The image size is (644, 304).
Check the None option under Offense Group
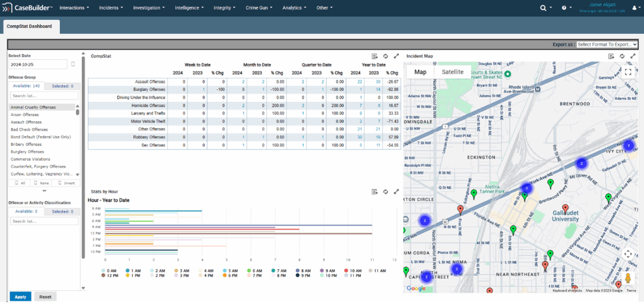click(41, 183)
